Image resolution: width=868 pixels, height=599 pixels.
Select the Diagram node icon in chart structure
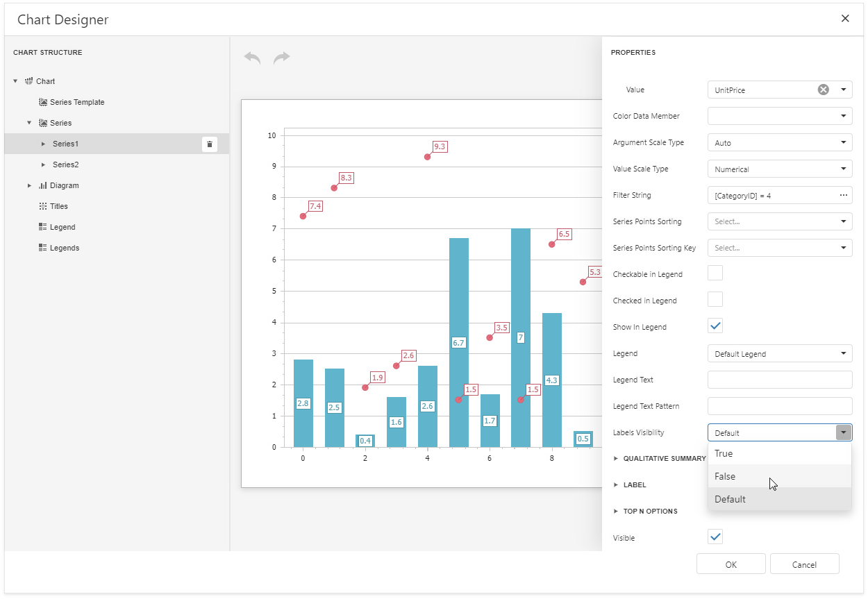click(43, 185)
